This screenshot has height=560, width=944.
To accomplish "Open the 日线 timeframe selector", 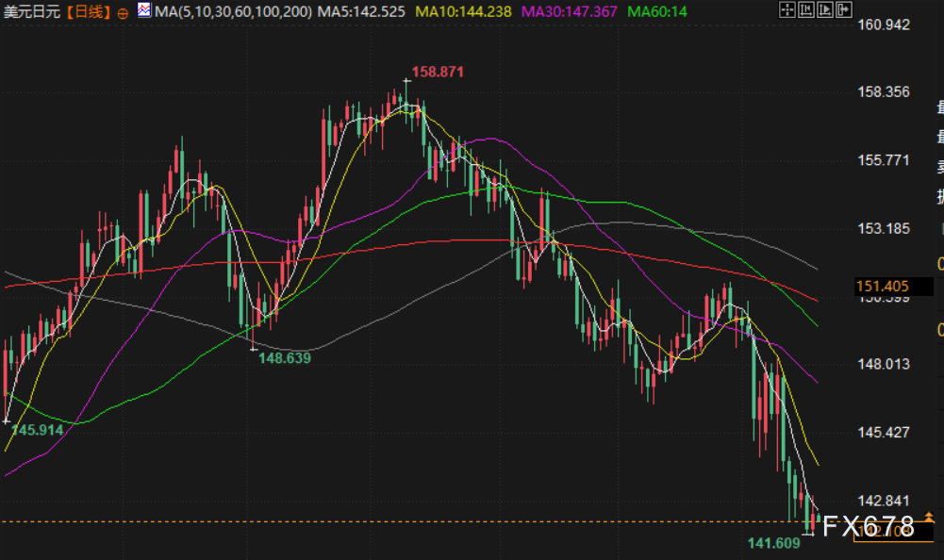I will tap(90, 12).
